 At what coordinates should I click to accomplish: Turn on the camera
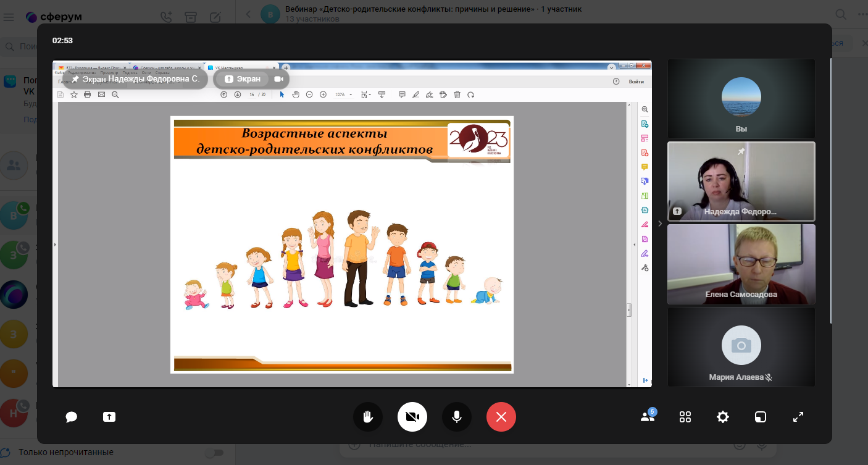412,417
